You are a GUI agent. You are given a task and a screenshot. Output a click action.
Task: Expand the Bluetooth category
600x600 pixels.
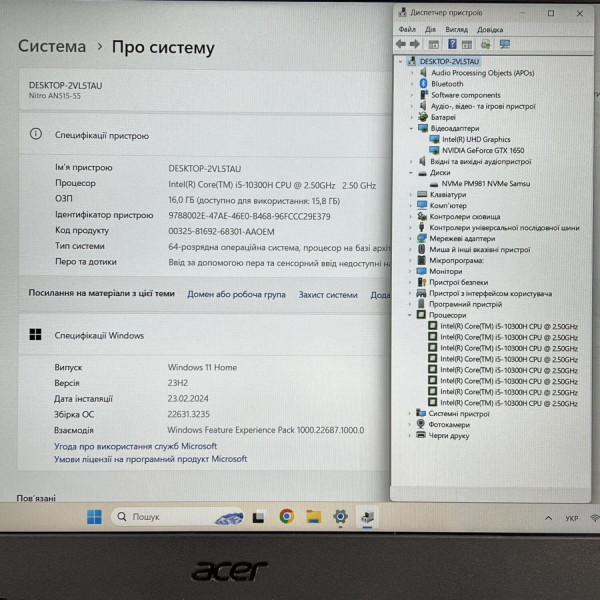tap(412, 83)
